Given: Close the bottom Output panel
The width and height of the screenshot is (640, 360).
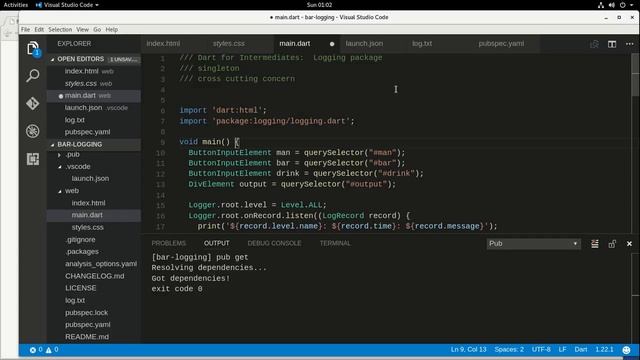Looking at the screenshot, I should [629, 244].
